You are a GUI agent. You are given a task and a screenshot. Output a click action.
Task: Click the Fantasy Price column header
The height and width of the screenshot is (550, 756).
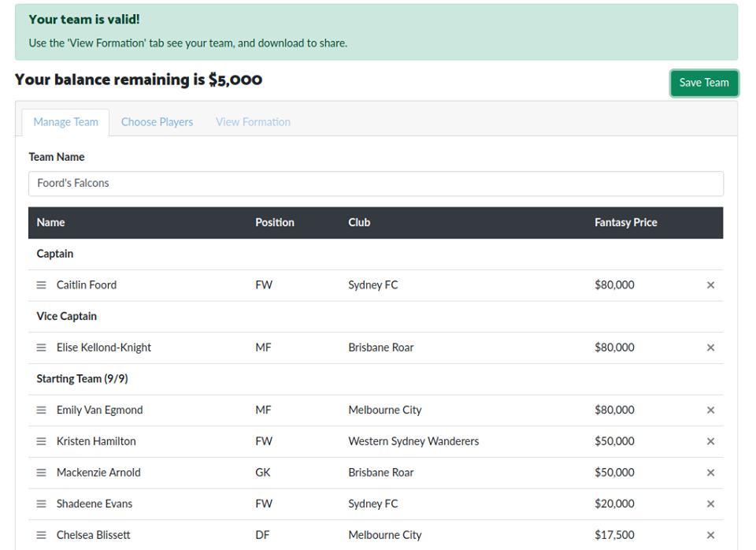pos(625,223)
